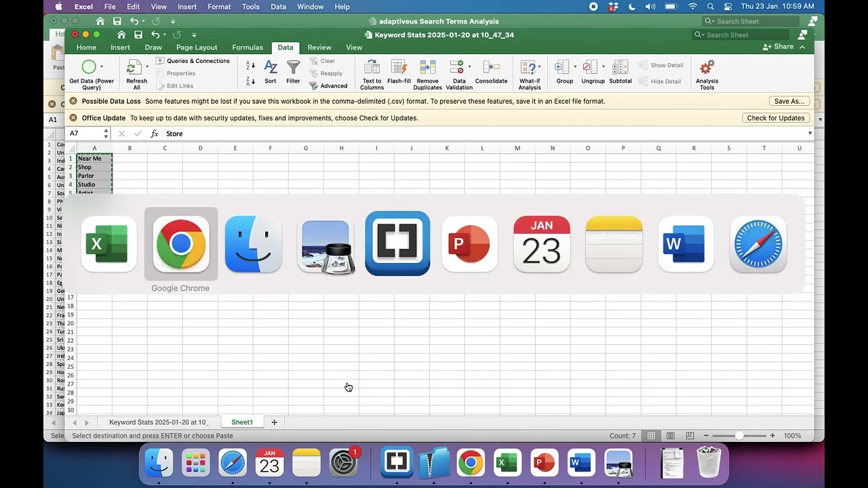Screen dimensions: 868x488
Task: Open Trash in the Dock
Action: click(709, 463)
